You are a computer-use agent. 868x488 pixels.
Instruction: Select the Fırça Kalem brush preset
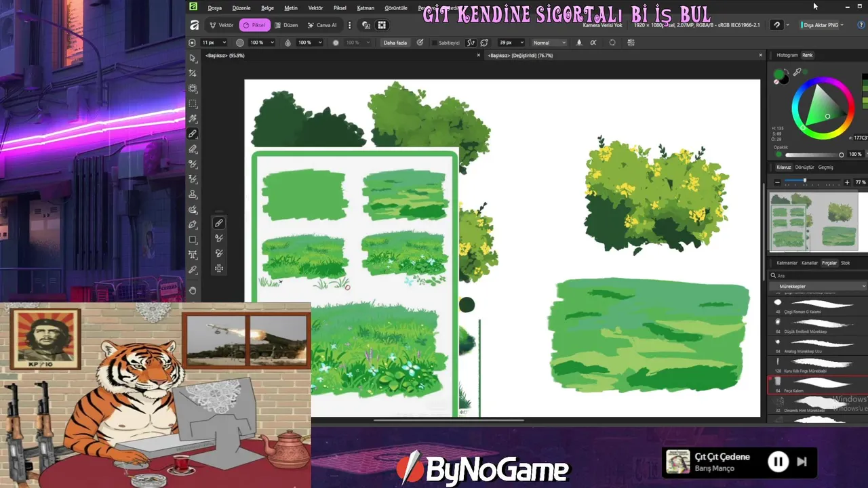(818, 385)
